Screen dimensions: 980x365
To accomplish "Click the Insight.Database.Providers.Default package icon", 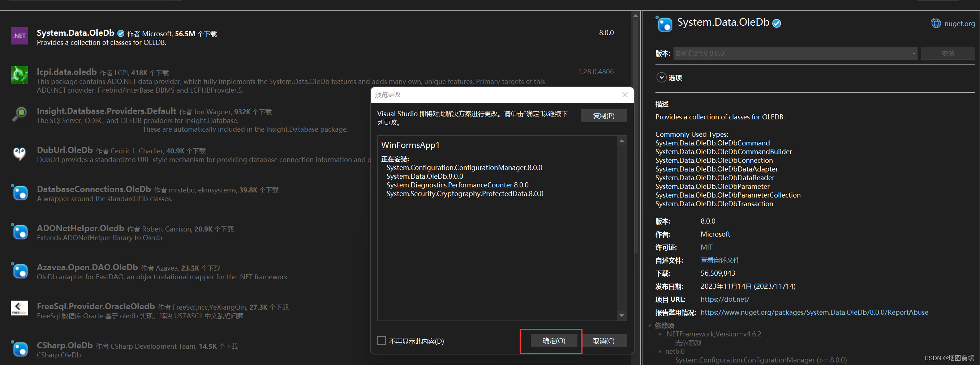I will click(20, 114).
